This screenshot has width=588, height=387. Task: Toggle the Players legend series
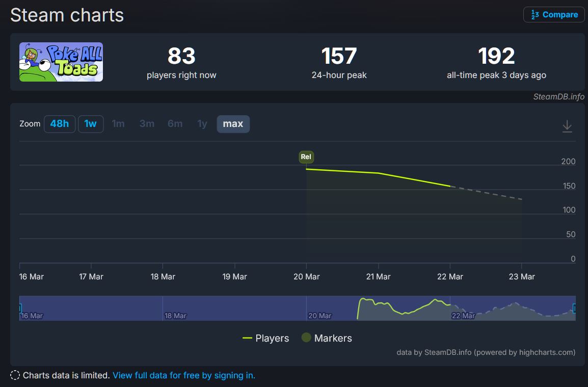click(x=266, y=338)
